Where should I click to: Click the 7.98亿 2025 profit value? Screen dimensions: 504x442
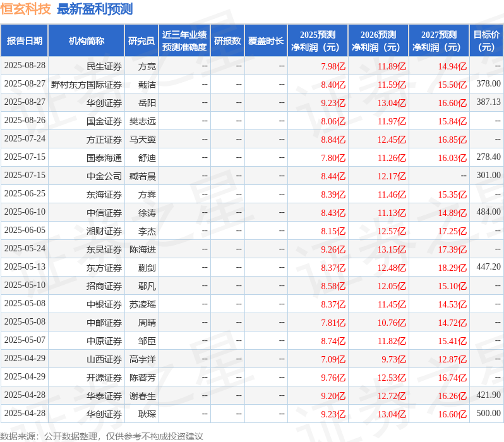pyautogui.click(x=333, y=66)
